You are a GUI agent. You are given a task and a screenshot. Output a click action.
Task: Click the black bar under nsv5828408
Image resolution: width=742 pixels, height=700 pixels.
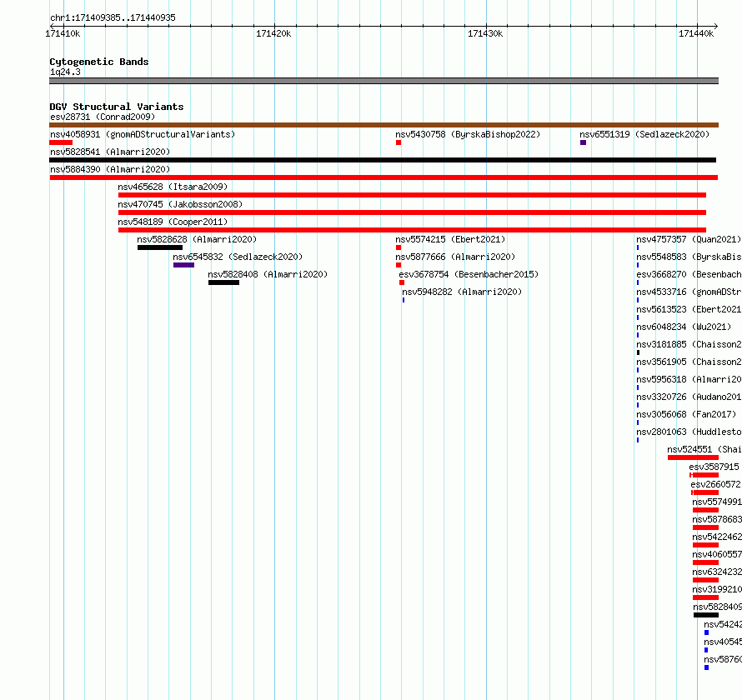click(x=223, y=282)
